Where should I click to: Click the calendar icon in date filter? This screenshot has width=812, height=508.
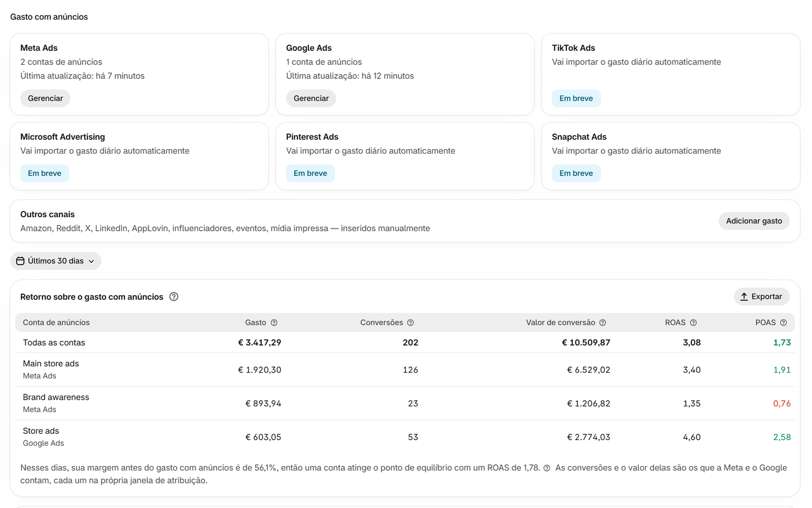point(20,261)
